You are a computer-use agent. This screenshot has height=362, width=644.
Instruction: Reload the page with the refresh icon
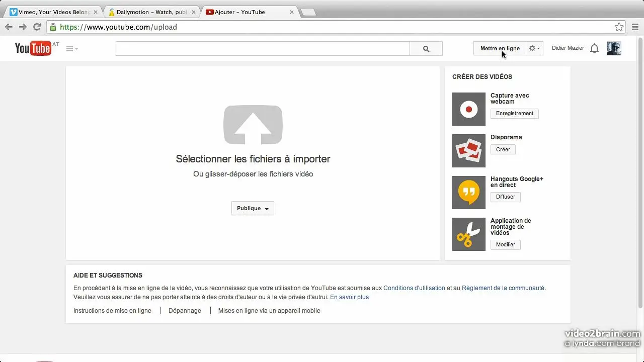pos(37,27)
